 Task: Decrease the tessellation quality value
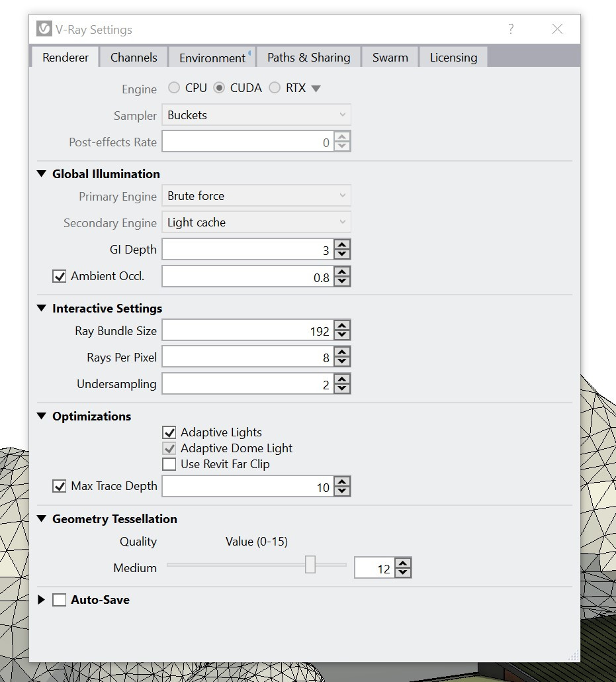click(x=403, y=573)
